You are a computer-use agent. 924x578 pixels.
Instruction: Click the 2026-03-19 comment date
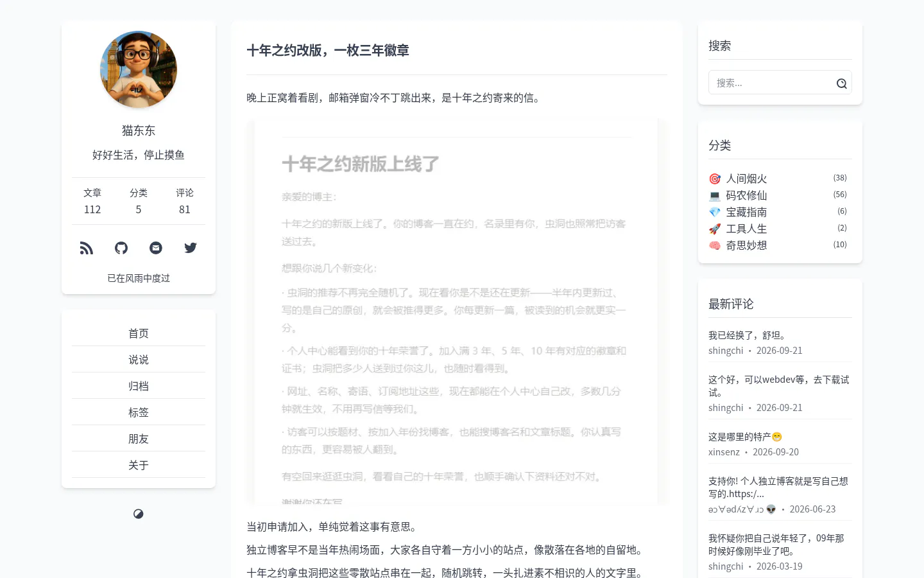point(780,566)
